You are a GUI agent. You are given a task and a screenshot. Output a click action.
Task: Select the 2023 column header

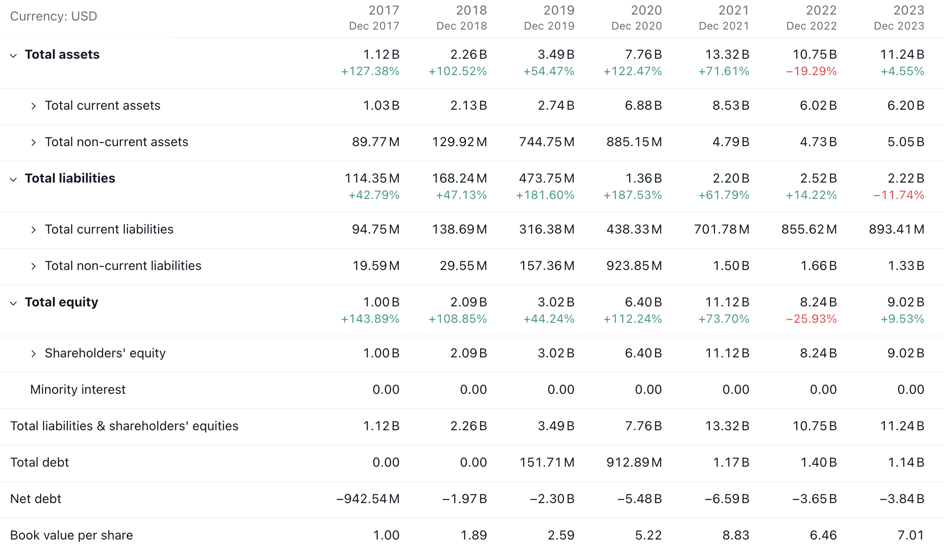pos(899,18)
